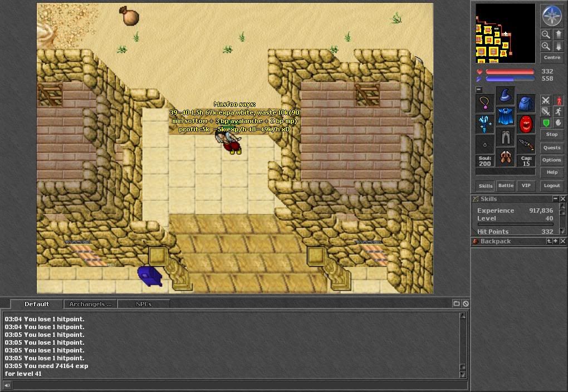Toggle secure mode hand icon
Viewport: 568px width, 392px height.
coord(558,123)
